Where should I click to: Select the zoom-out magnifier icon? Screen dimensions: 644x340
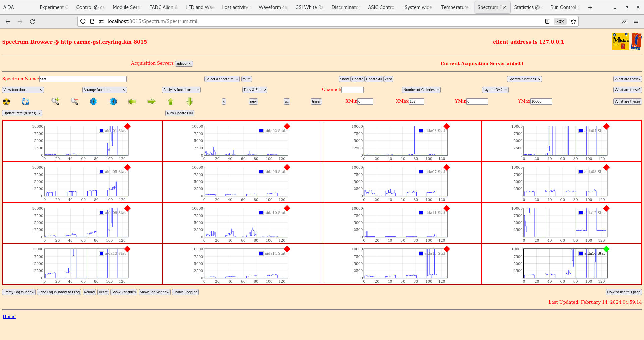pyautogui.click(x=74, y=102)
